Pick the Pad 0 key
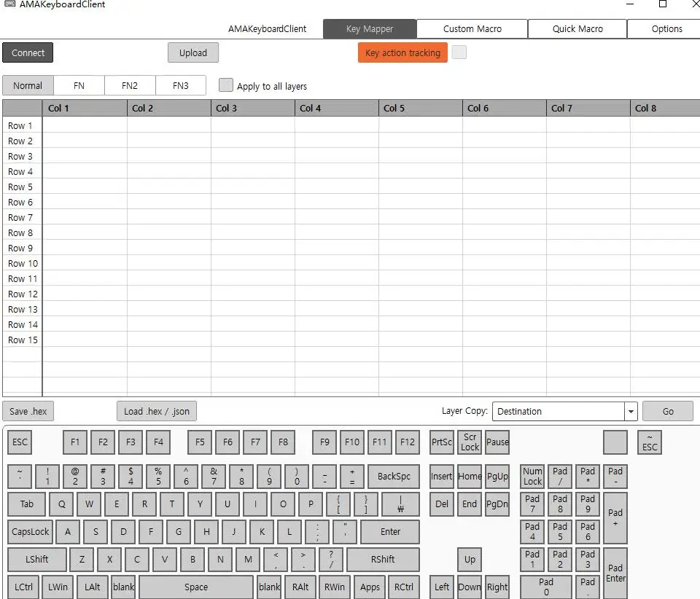Image resolution: width=700 pixels, height=599 pixels. (546, 587)
